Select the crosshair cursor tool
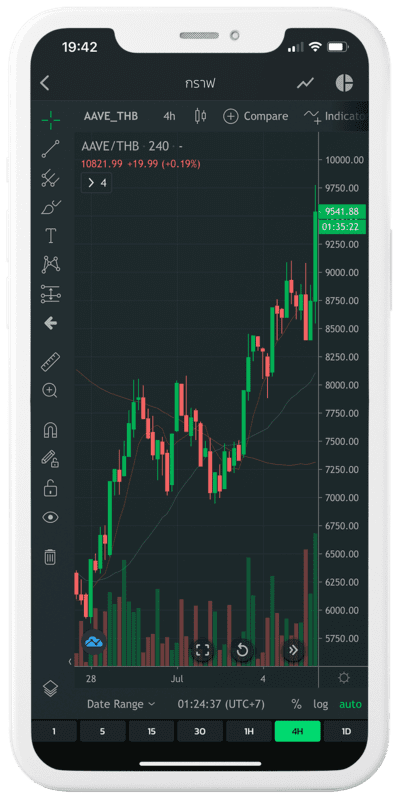Screen dimensions: 400x801 click(x=51, y=119)
